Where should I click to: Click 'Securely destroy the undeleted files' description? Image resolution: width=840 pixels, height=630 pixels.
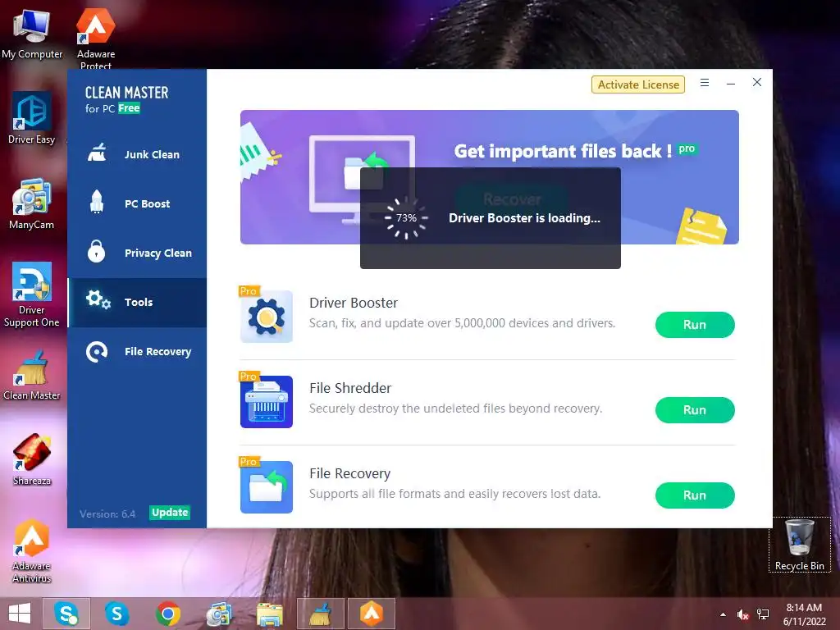pos(456,409)
